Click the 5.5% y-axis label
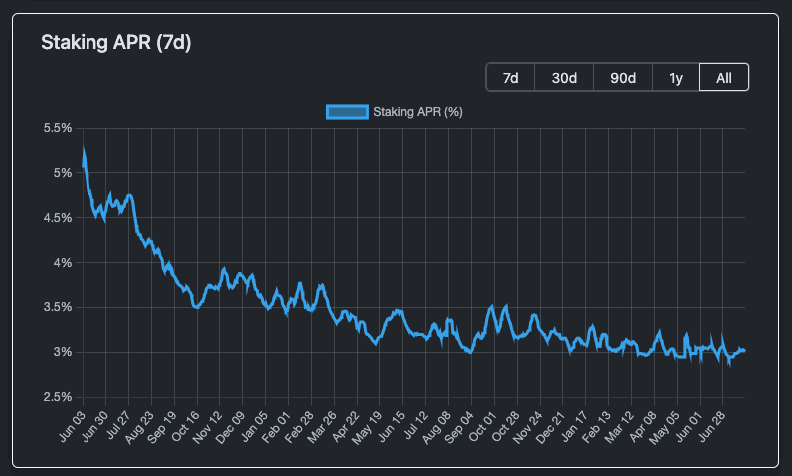Screen dimensions: 792x476 (x=58, y=128)
